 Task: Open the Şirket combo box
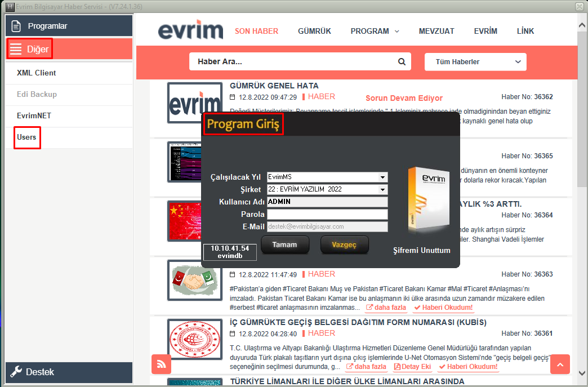327,189
